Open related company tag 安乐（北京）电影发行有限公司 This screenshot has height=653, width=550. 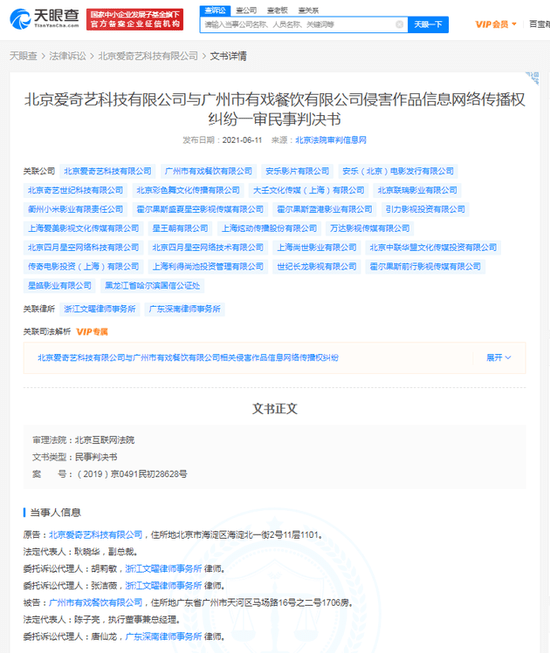pos(398,171)
